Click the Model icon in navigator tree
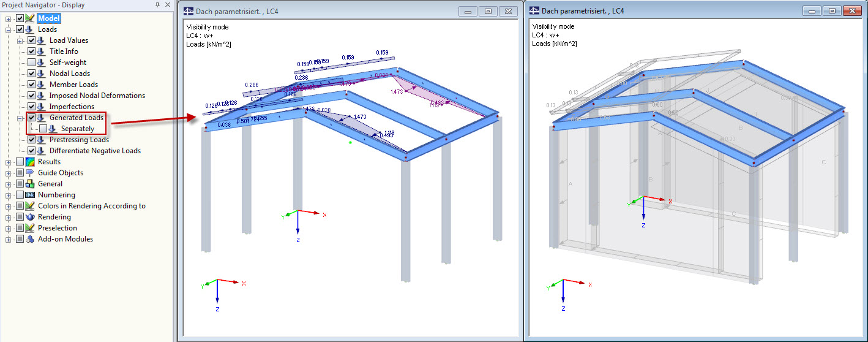This screenshot has width=868, height=342. [x=30, y=18]
